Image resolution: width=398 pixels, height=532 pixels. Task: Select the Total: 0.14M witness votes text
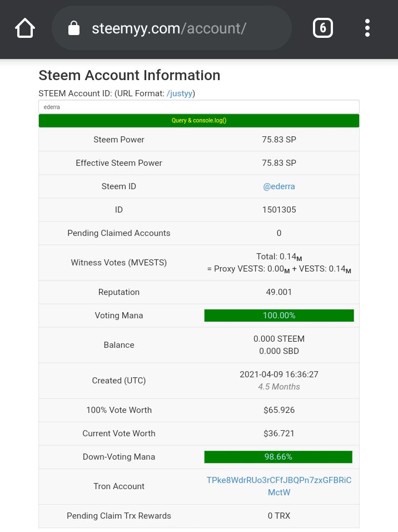click(x=279, y=257)
